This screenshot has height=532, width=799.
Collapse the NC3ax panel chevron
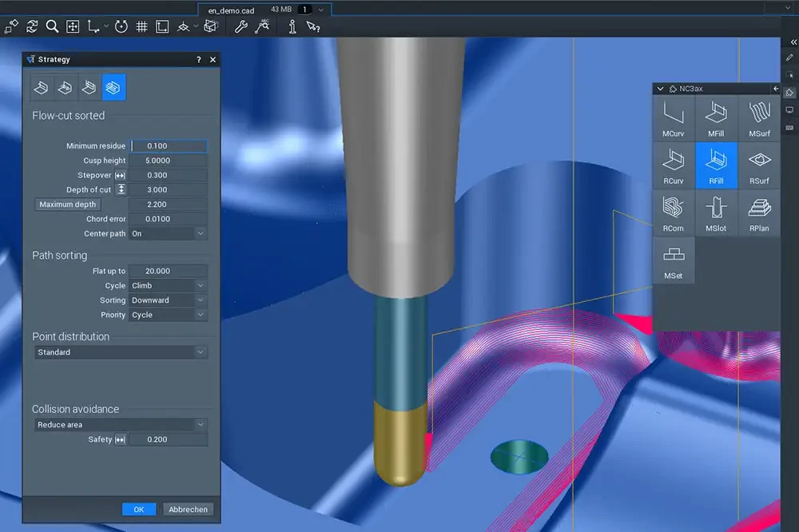tap(661, 89)
